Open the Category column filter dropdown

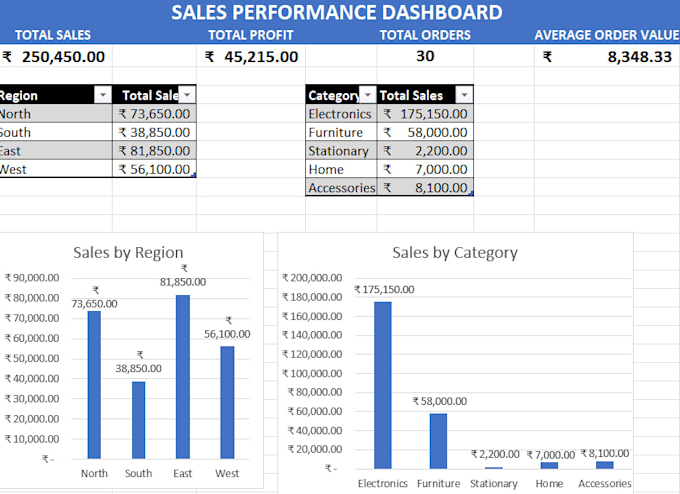coord(367,95)
